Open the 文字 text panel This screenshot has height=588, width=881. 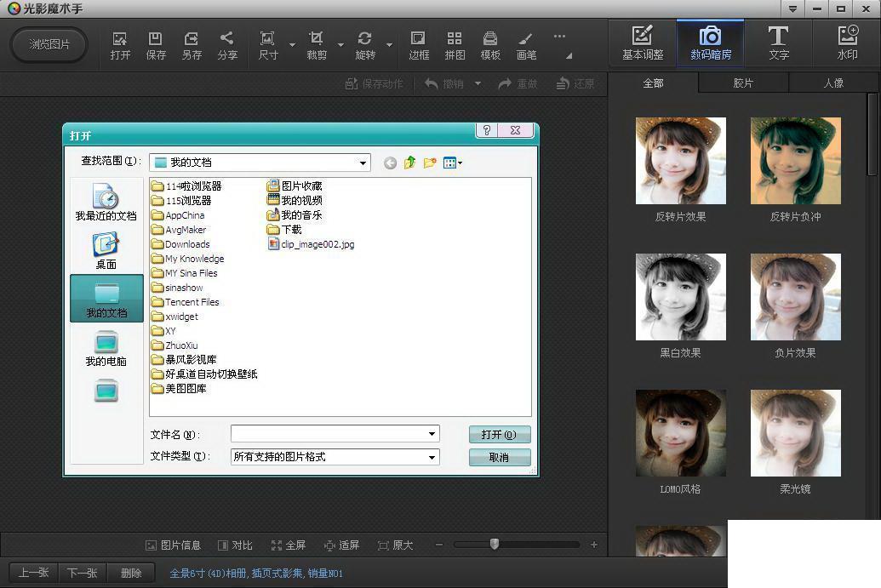point(779,43)
